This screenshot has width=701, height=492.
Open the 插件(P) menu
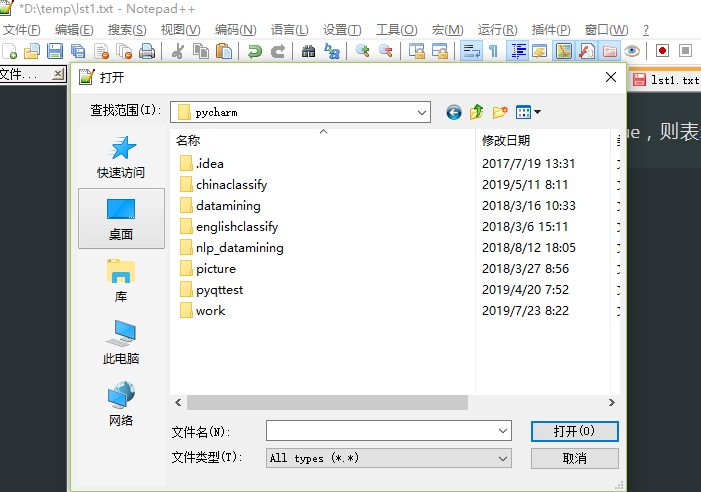[x=551, y=29]
